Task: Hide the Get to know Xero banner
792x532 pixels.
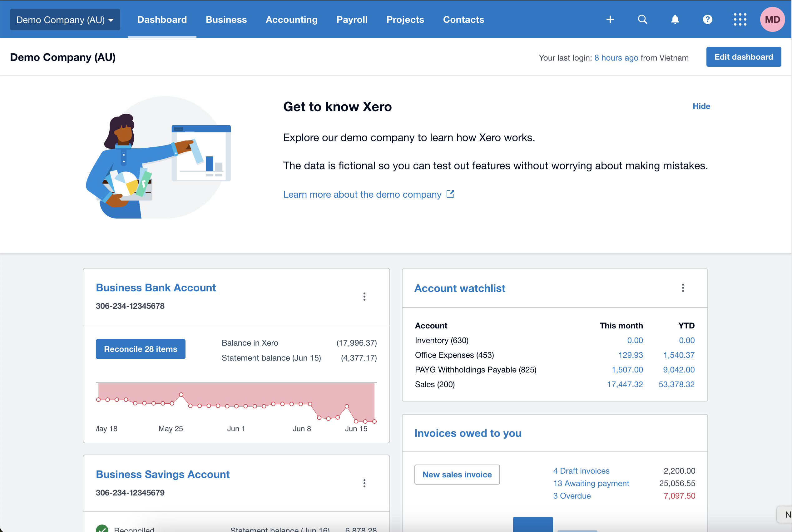Action: (x=701, y=106)
